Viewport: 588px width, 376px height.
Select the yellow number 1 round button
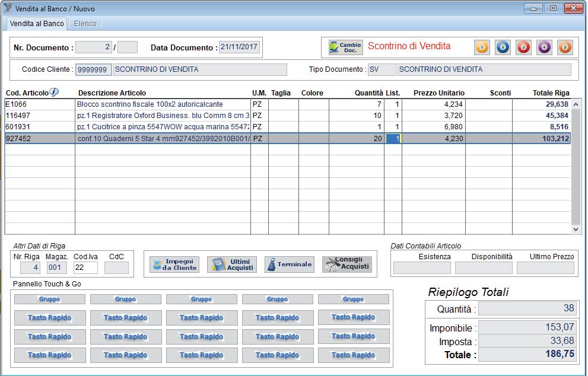click(482, 47)
